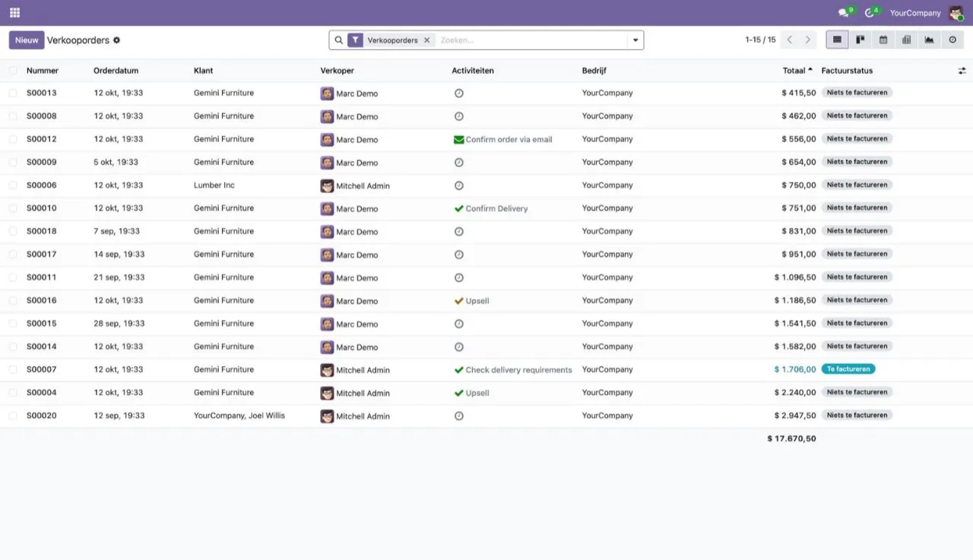
Task: Sort by the Verkoper column header
Action: pos(337,71)
